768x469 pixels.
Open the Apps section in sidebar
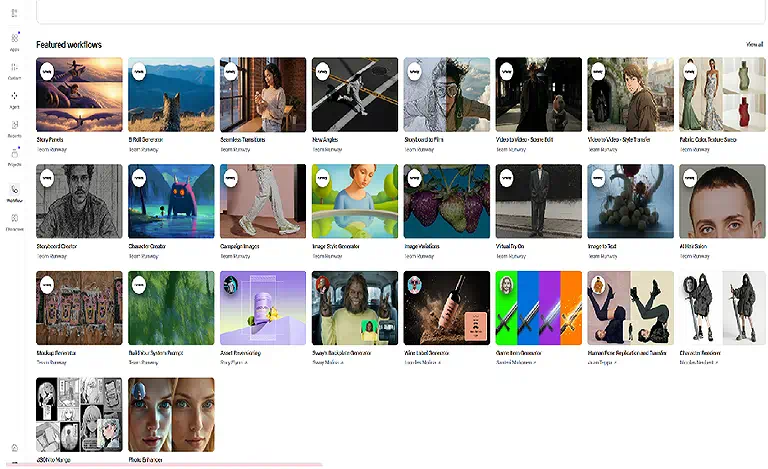tap(15, 42)
